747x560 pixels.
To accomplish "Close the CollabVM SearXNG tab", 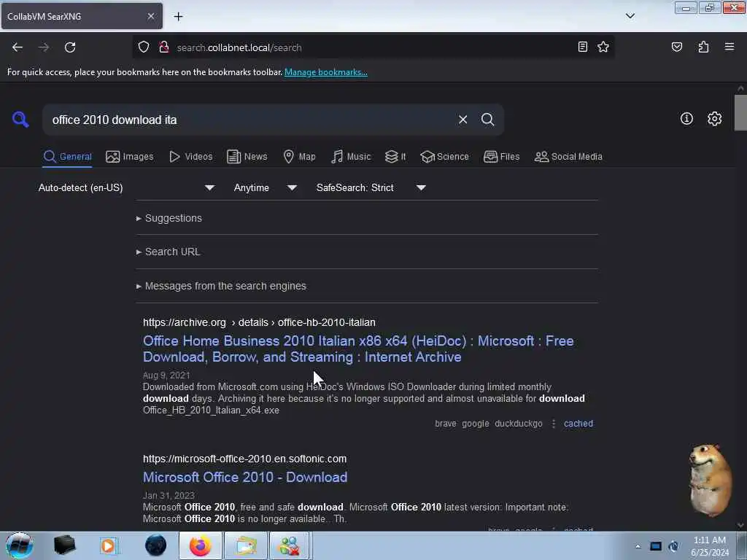I will (150, 16).
